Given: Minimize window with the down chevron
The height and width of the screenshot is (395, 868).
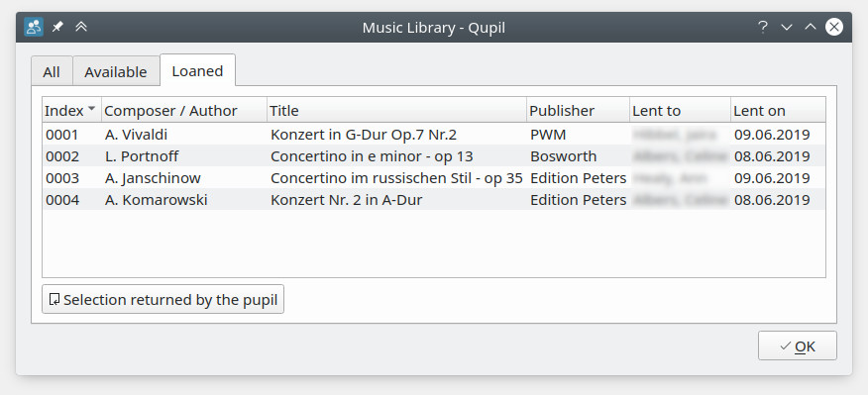Looking at the screenshot, I should [x=787, y=27].
